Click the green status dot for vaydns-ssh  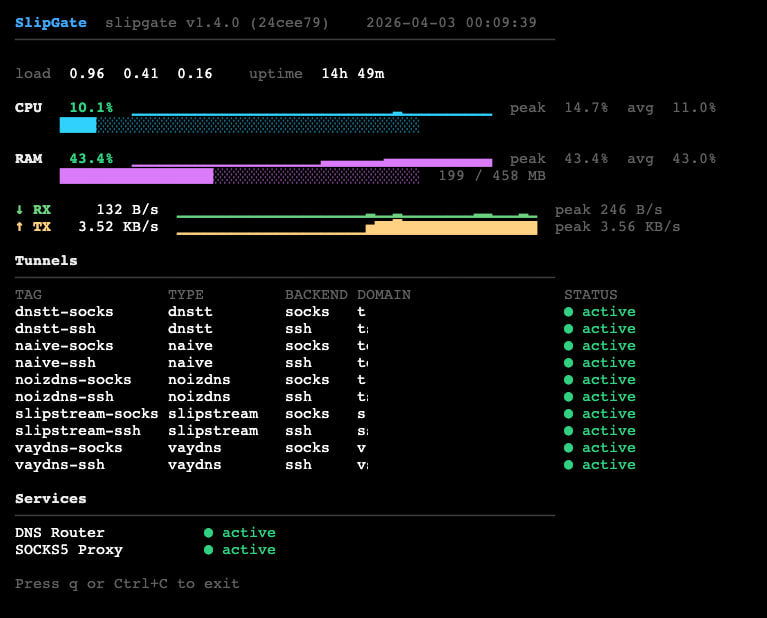[x=568, y=465]
